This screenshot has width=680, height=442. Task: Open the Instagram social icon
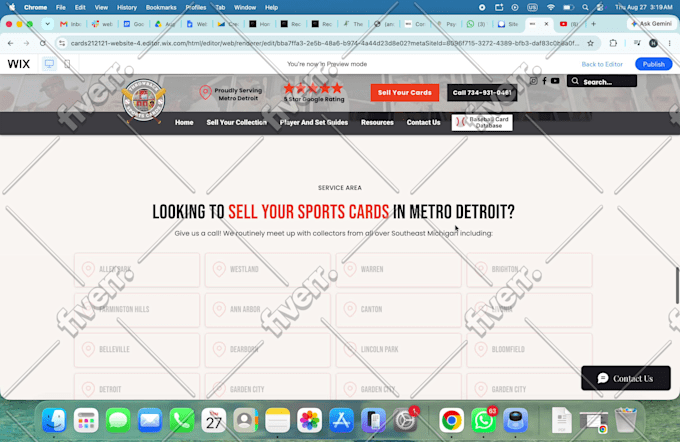tap(533, 81)
